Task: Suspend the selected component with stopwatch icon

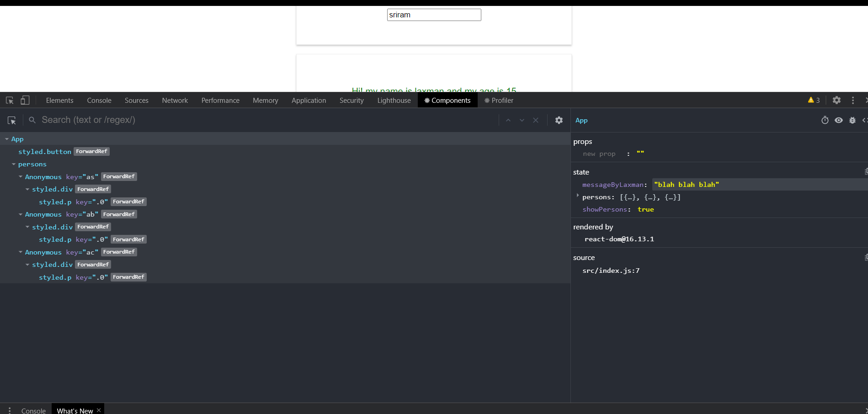Action: (825, 120)
